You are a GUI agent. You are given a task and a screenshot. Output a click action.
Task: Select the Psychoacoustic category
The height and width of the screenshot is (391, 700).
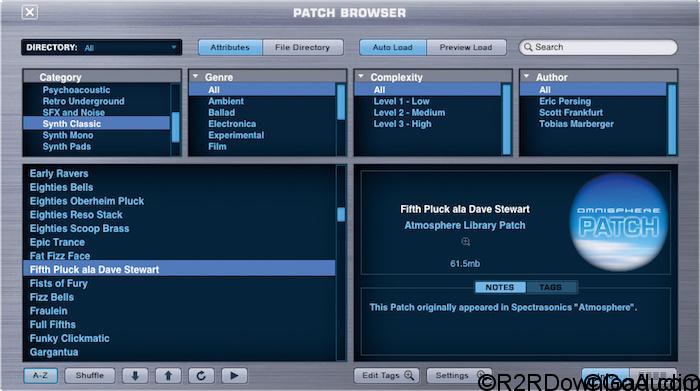pos(76,90)
